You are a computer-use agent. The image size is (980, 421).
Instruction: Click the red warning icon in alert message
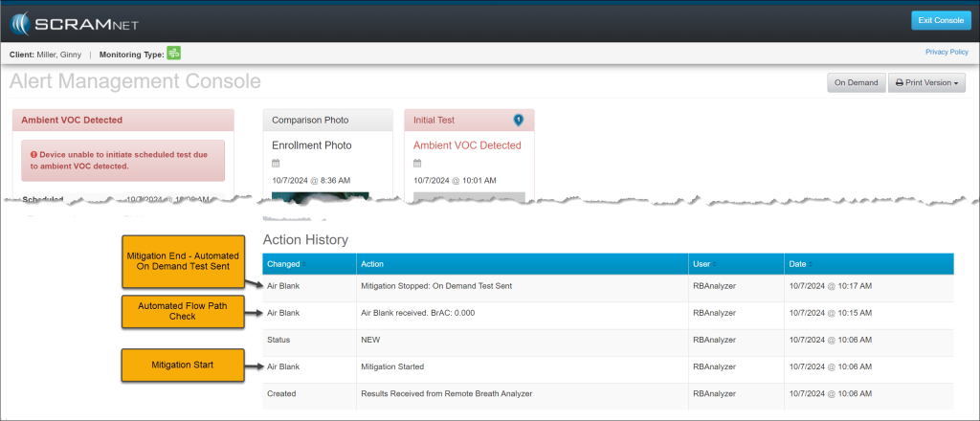pos(33,153)
